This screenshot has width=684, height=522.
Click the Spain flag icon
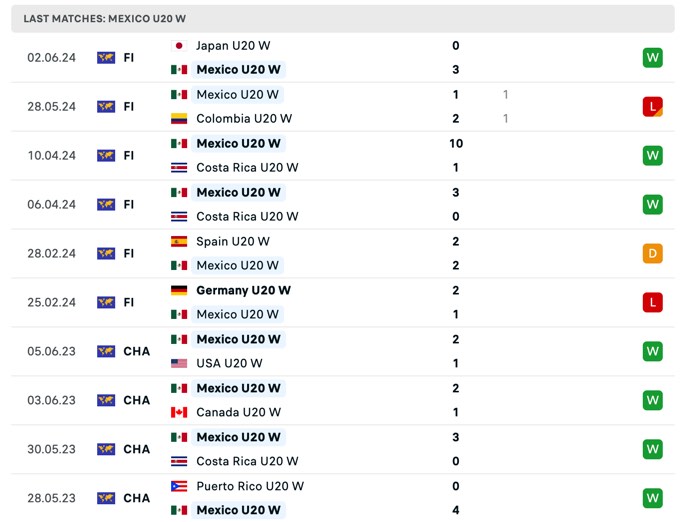(x=179, y=242)
